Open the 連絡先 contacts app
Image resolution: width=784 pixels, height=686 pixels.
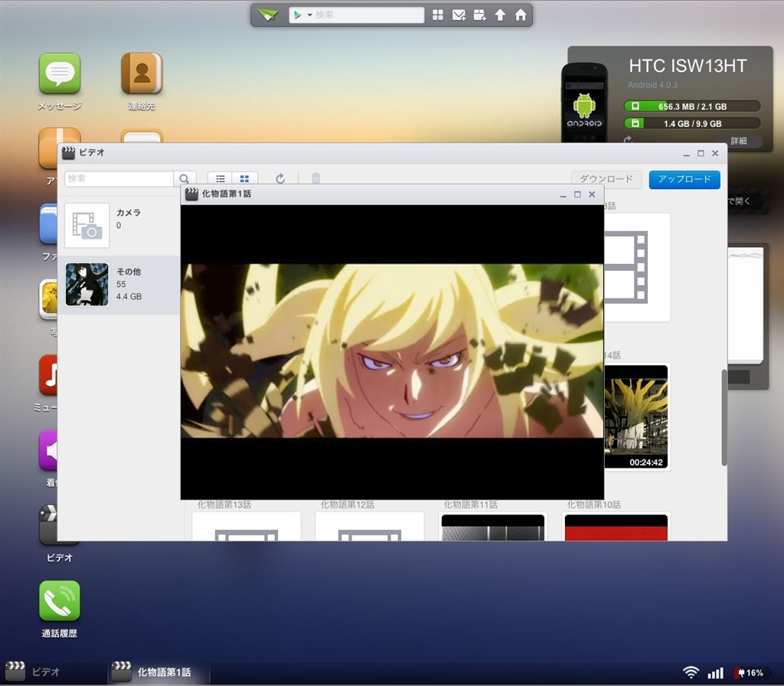click(142, 73)
